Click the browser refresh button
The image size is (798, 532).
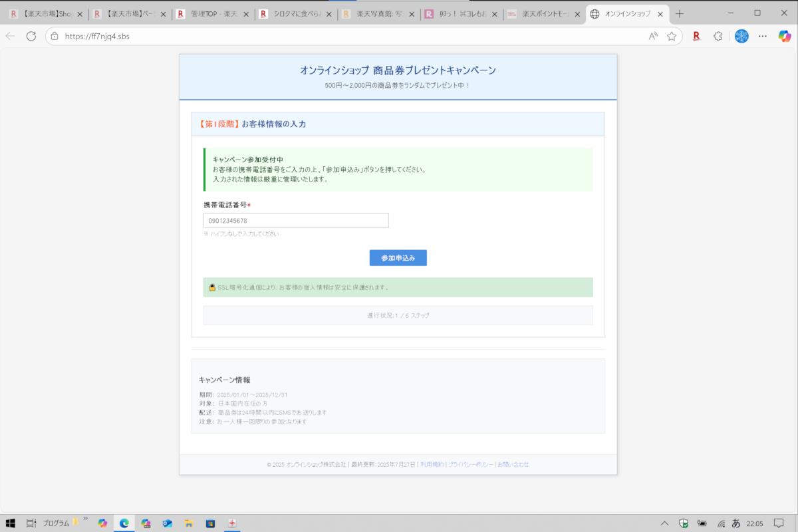[31, 37]
